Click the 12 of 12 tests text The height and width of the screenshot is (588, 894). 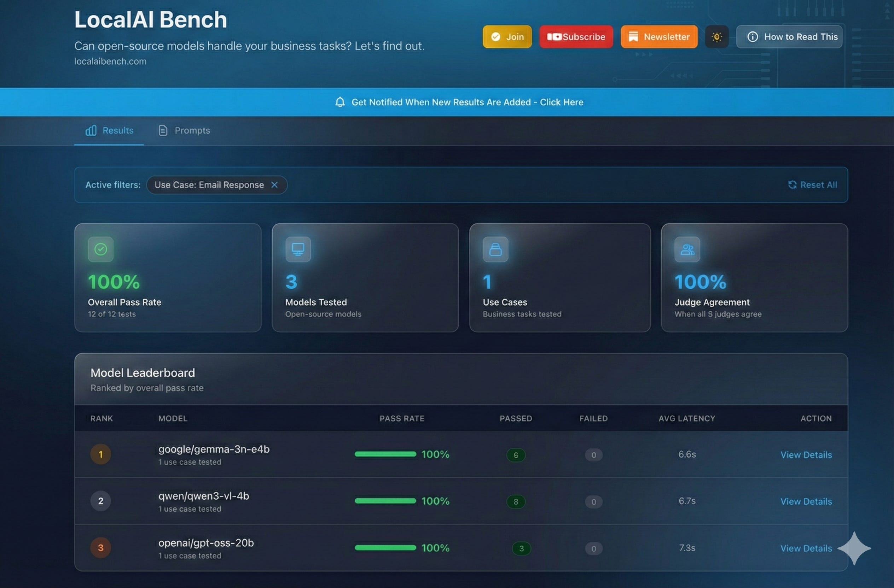point(112,314)
